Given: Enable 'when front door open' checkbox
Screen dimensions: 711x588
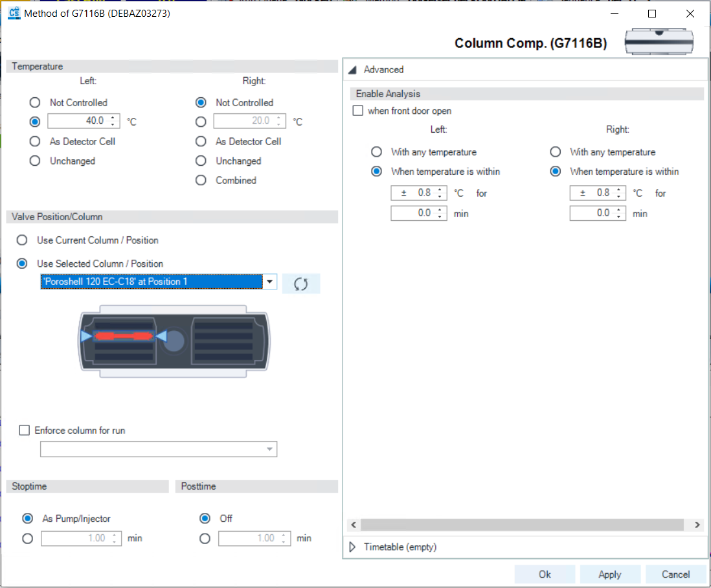Looking at the screenshot, I should click(x=358, y=111).
